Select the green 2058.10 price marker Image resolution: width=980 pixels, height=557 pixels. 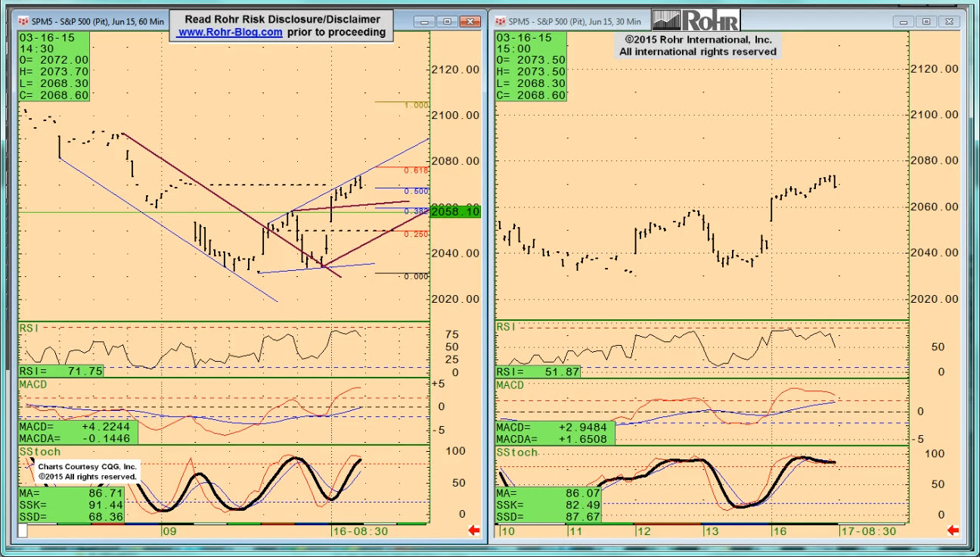(x=455, y=212)
